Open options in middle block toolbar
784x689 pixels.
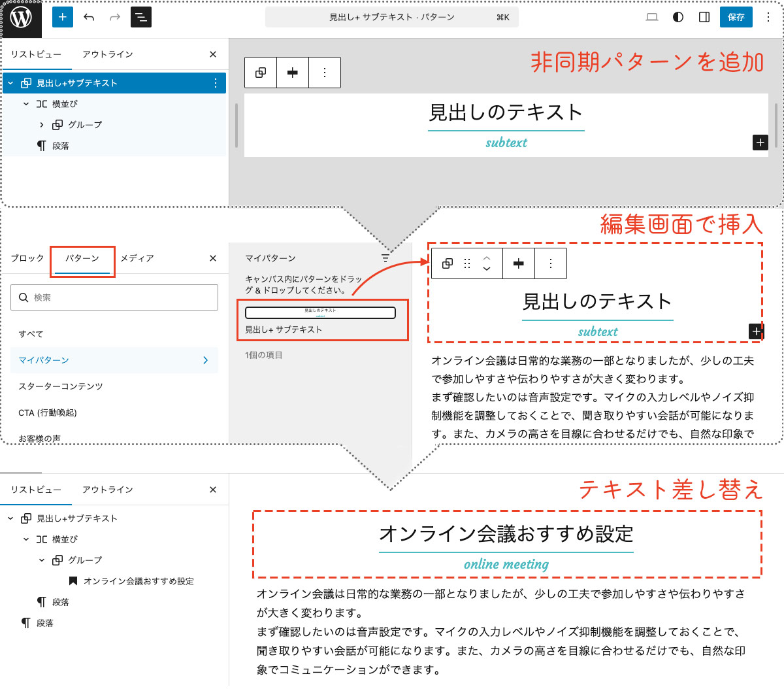tap(551, 263)
